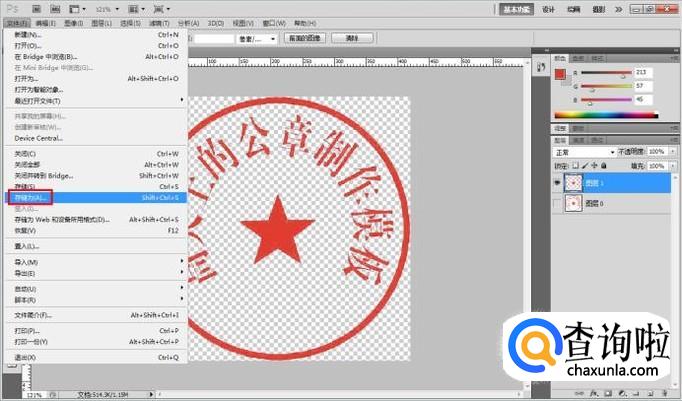The image size is (682, 401).
Task: Click the R channel slider in color panel
Action: pyautogui.click(x=604, y=72)
